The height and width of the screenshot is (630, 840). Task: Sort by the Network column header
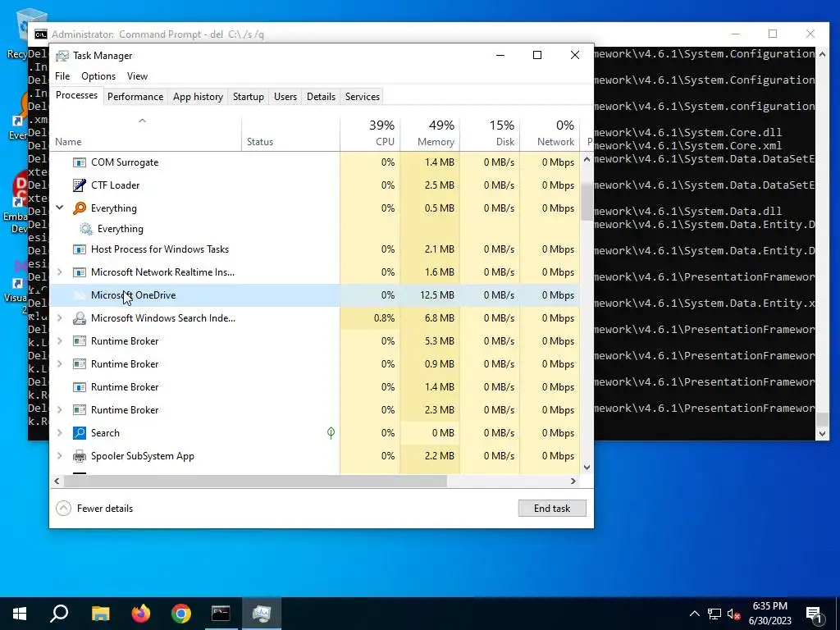tap(550, 134)
